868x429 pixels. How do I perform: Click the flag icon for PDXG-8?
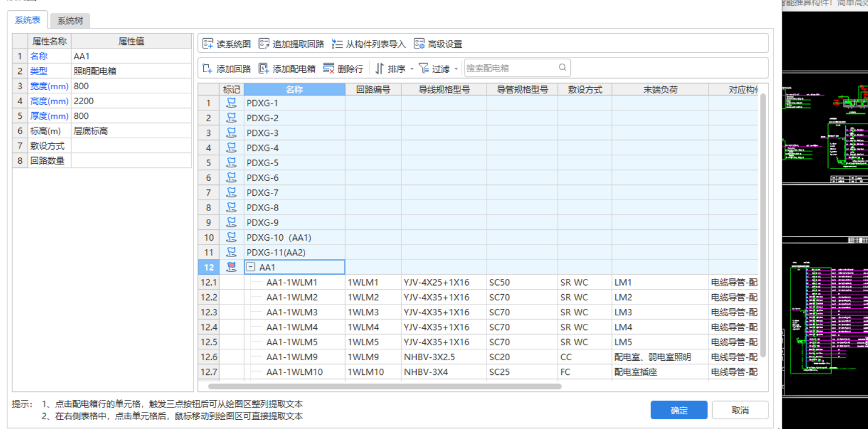point(231,207)
